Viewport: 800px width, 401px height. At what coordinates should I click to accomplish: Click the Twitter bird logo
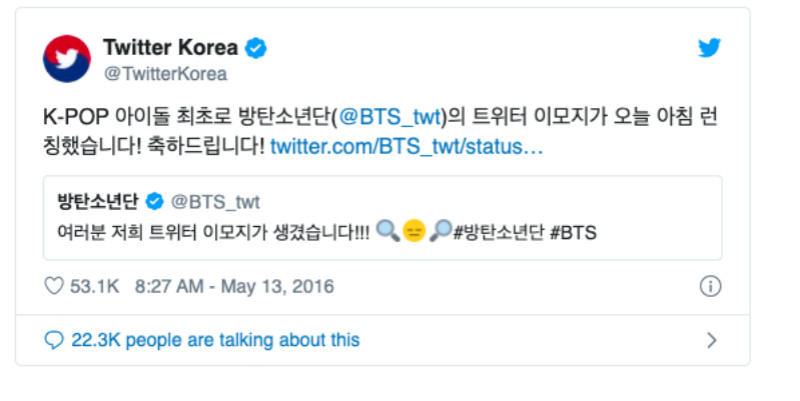pyautogui.click(x=709, y=48)
